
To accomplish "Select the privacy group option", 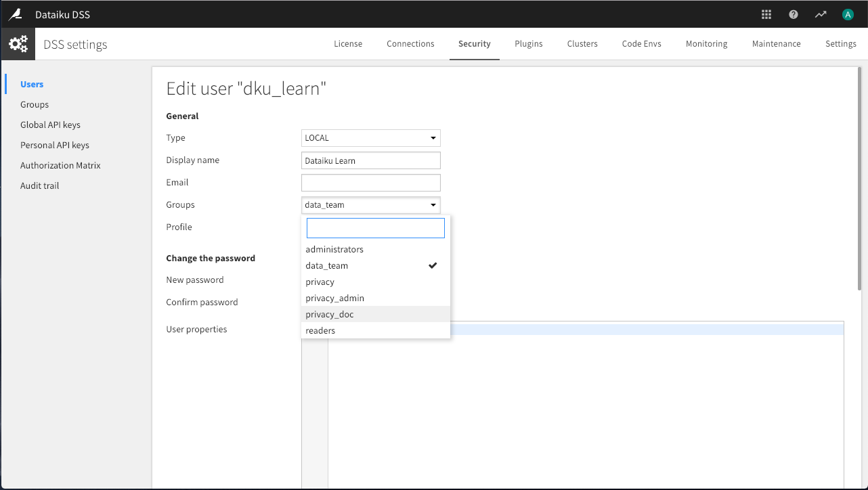I will click(x=376, y=282).
